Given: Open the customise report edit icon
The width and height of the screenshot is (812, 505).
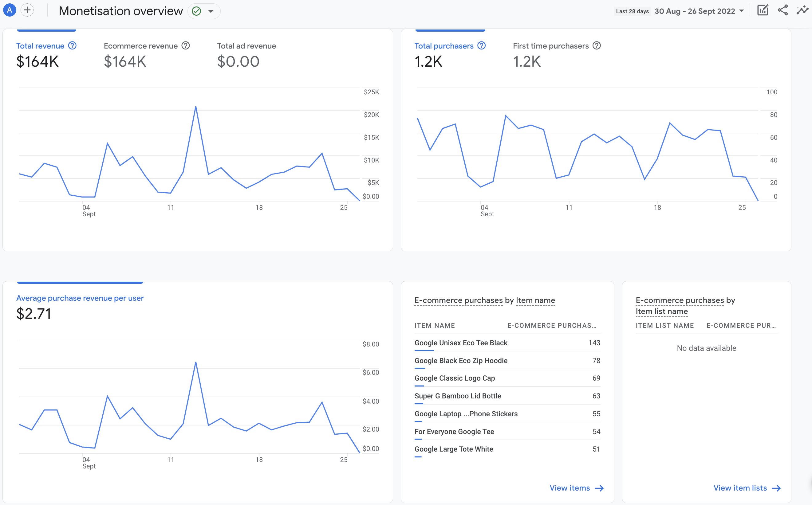Looking at the screenshot, I should (x=763, y=10).
